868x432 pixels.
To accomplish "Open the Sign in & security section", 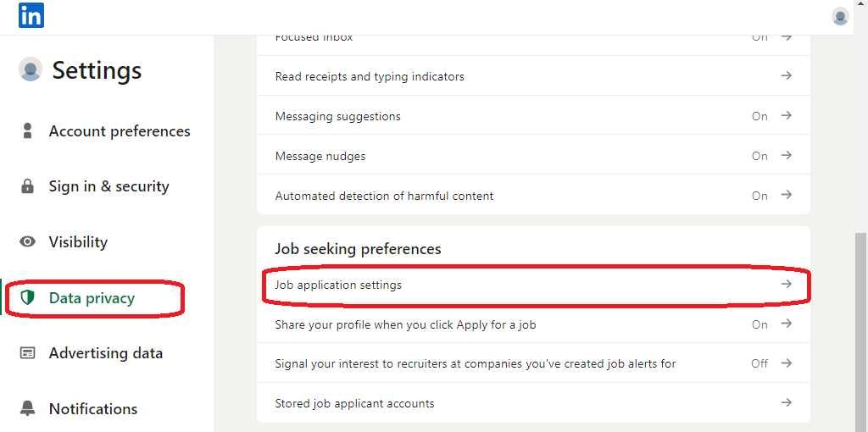I will [109, 186].
